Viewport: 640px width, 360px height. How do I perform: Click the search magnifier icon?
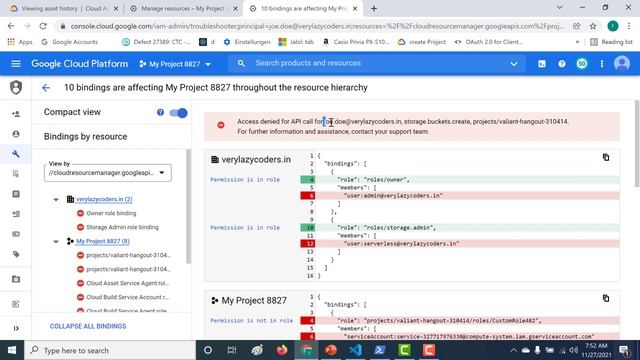point(241,63)
